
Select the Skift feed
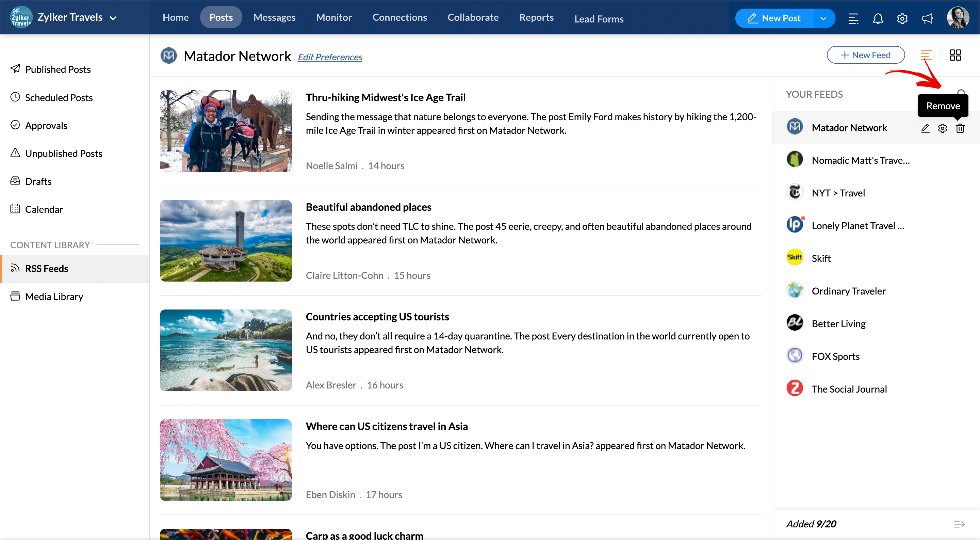click(x=876, y=258)
